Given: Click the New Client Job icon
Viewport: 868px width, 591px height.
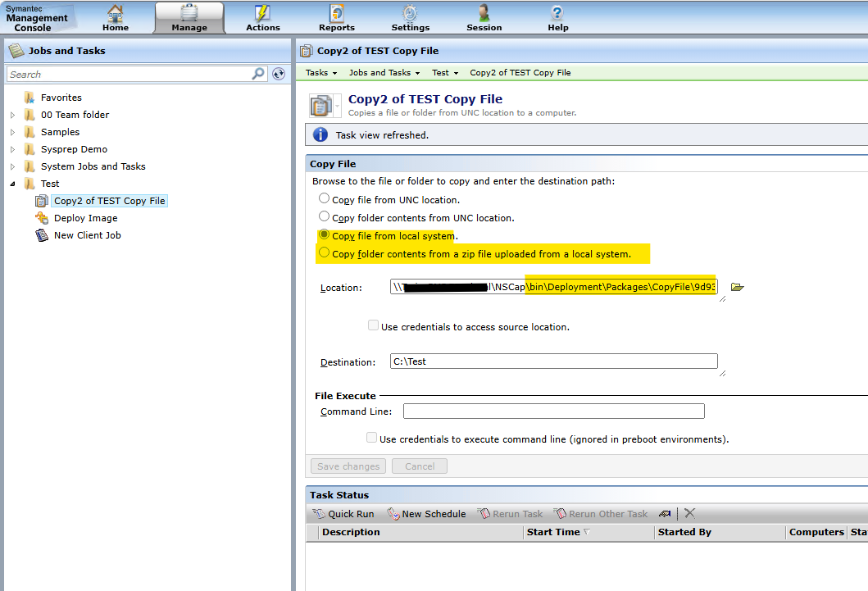Looking at the screenshot, I should coord(42,235).
